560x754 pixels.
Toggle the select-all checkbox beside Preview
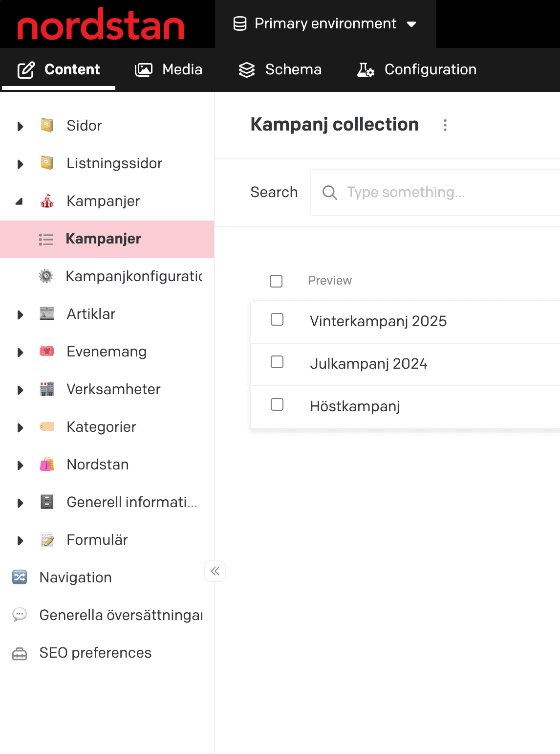(276, 281)
